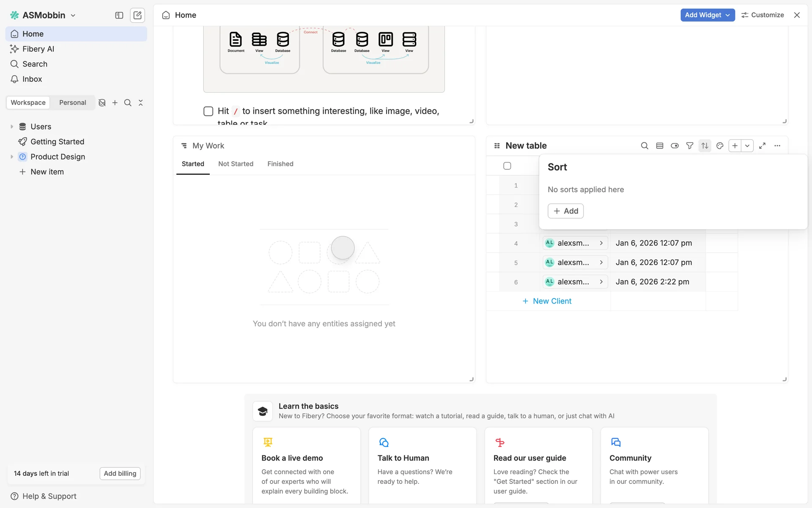Image resolution: width=812 pixels, height=508 pixels.
Task: Expand the Users tree item
Action: pos(12,127)
